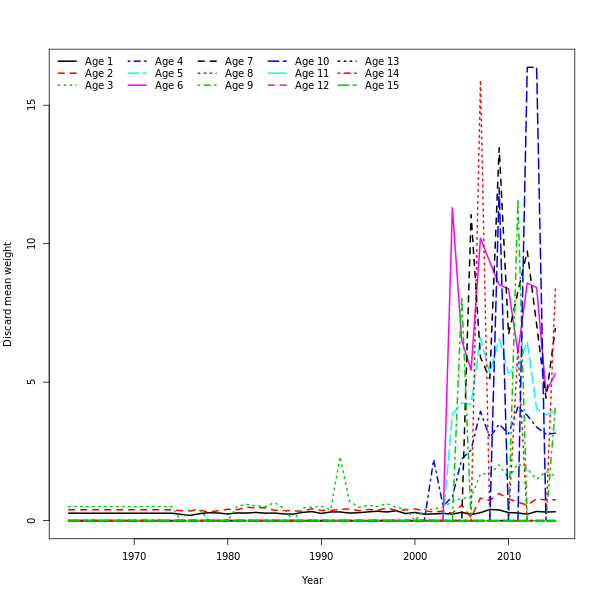Click the 1970 tick label on x-axis
The image size is (600, 600).
click(x=134, y=556)
